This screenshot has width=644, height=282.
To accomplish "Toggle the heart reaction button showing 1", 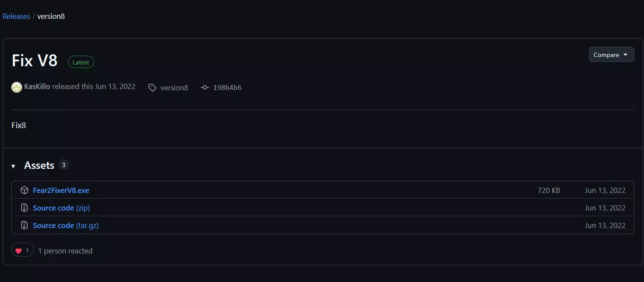I will [x=22, y=250].
